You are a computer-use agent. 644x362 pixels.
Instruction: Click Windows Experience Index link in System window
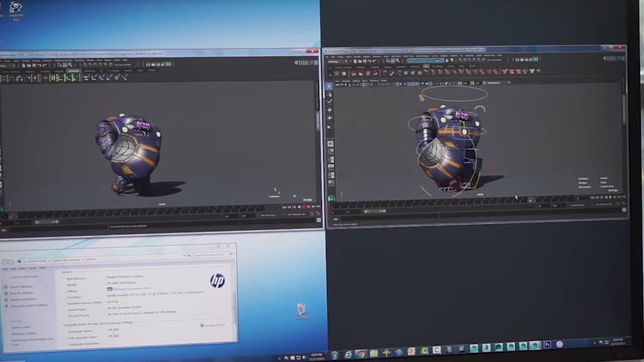pos(131,289)
